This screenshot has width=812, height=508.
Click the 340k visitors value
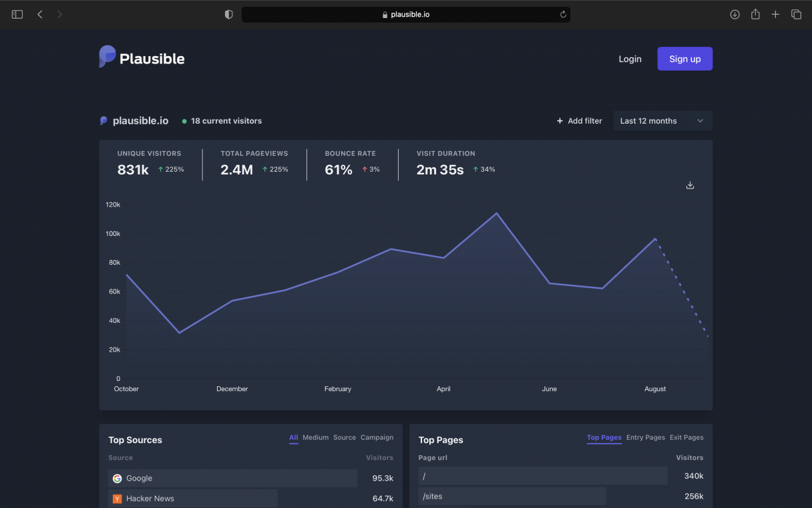[694, 476]
